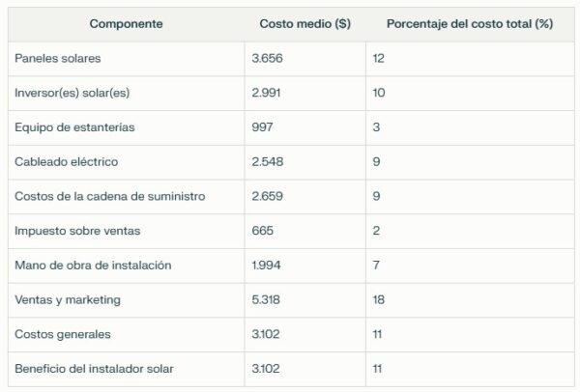Select Beneficio del instalador solar cell
The width and height of the screenshot is (580, 392).
tap(95, 369)
